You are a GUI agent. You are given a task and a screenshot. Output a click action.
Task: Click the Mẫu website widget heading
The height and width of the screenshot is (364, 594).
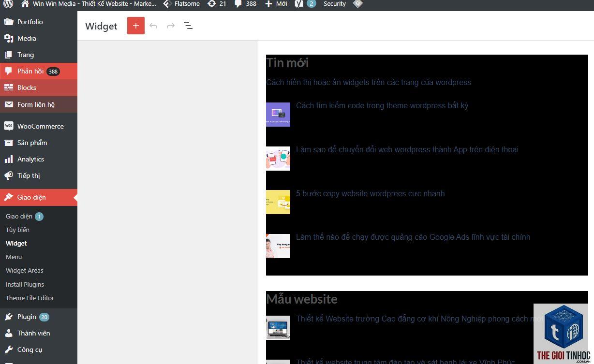302,299
